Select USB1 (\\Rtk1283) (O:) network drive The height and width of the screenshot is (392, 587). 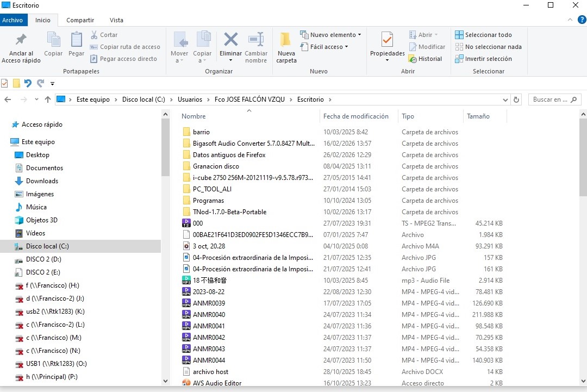coord(56,364)
